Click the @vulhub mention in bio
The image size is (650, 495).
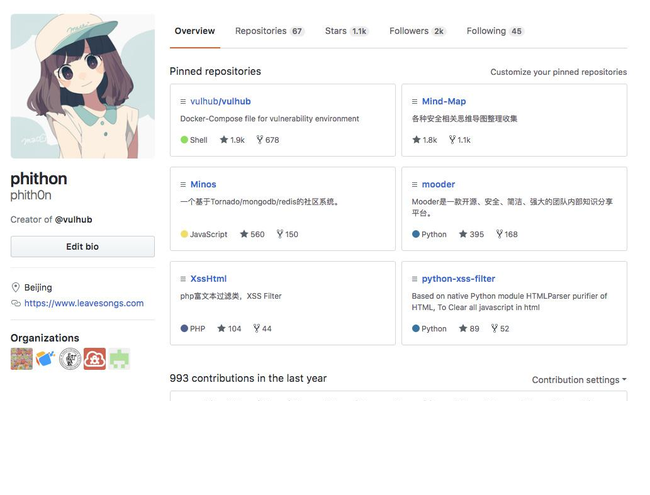[x=73, y=220]
